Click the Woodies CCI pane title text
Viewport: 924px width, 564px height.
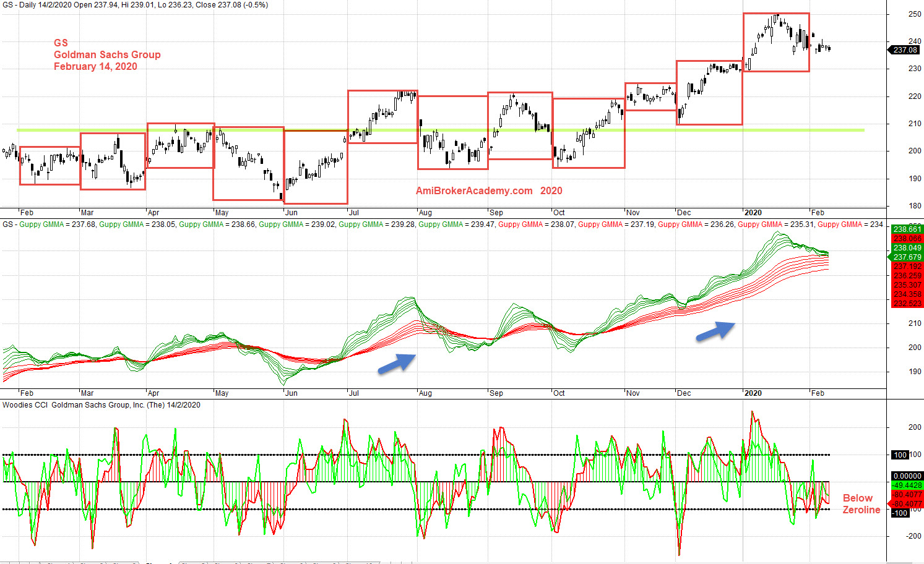pos(101,405)
